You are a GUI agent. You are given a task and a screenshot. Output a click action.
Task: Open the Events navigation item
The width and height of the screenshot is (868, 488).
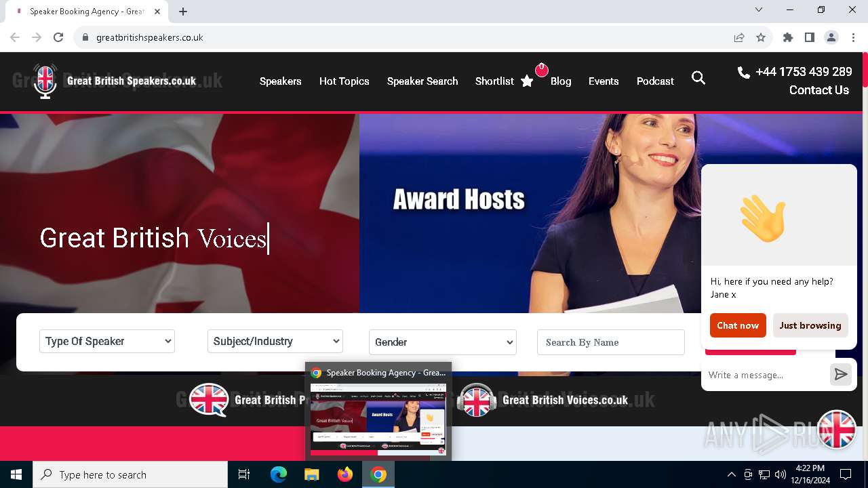coord(604,81)
